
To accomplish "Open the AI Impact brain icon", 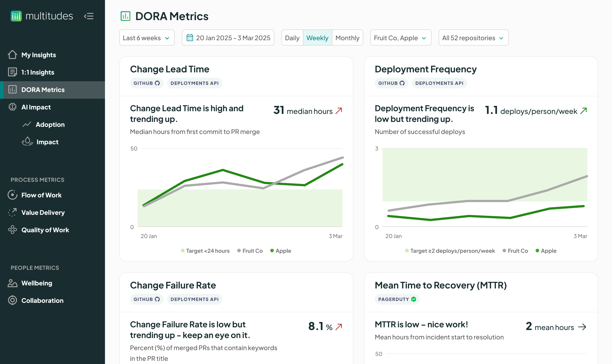I will coord(12,107).
